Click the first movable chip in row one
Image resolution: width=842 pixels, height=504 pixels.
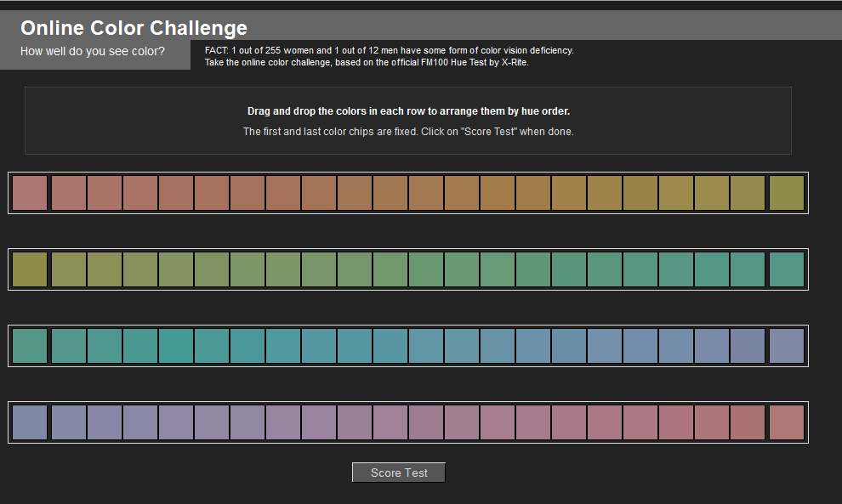click(69, 193)
